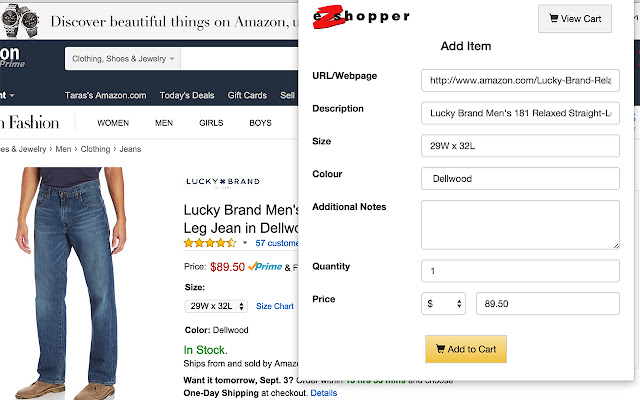
Task: Click the Size field showing 29W x 32L
Action: point(520,146)
